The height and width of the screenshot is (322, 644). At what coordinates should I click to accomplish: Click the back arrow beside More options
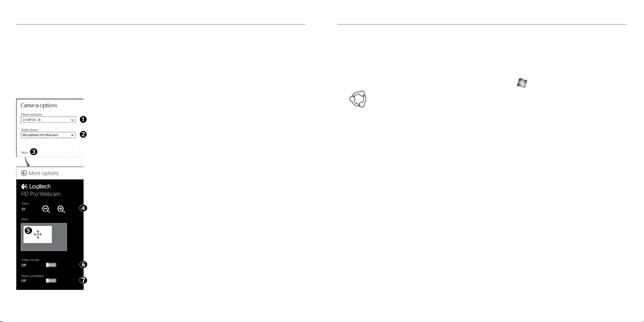[24, 173]
